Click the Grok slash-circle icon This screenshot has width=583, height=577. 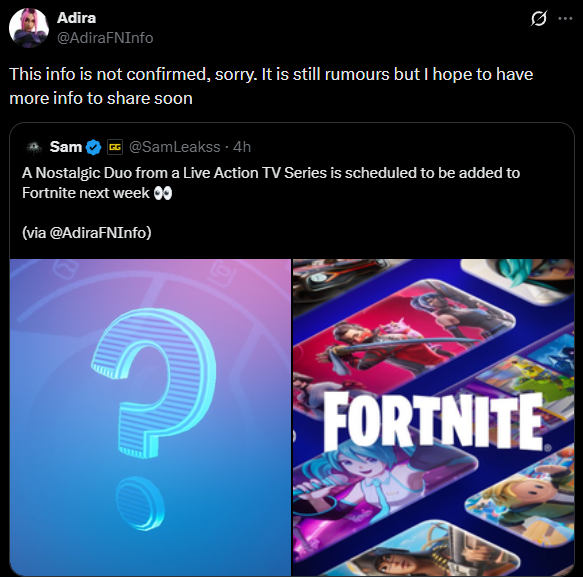[538, 18]
